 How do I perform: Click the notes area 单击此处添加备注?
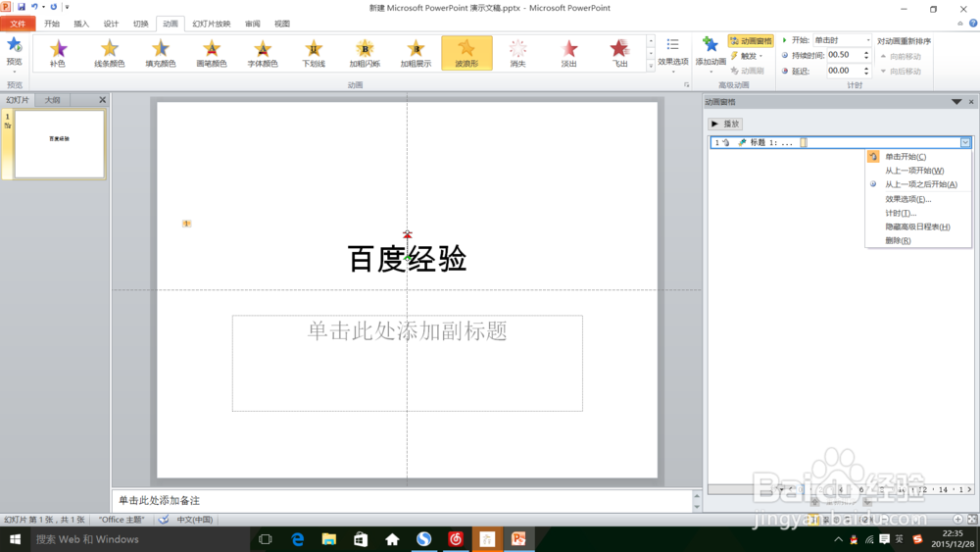click(x=403, y=501)
